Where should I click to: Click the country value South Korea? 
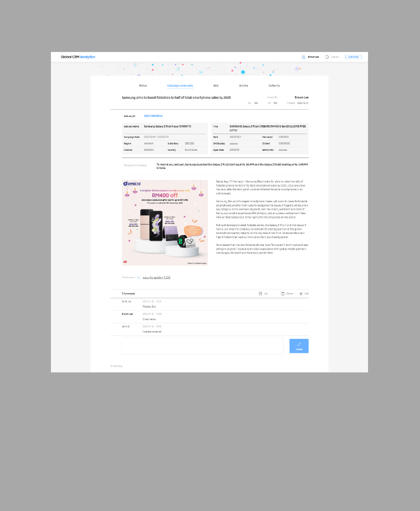pyautogui.click(x=191, y=150)
